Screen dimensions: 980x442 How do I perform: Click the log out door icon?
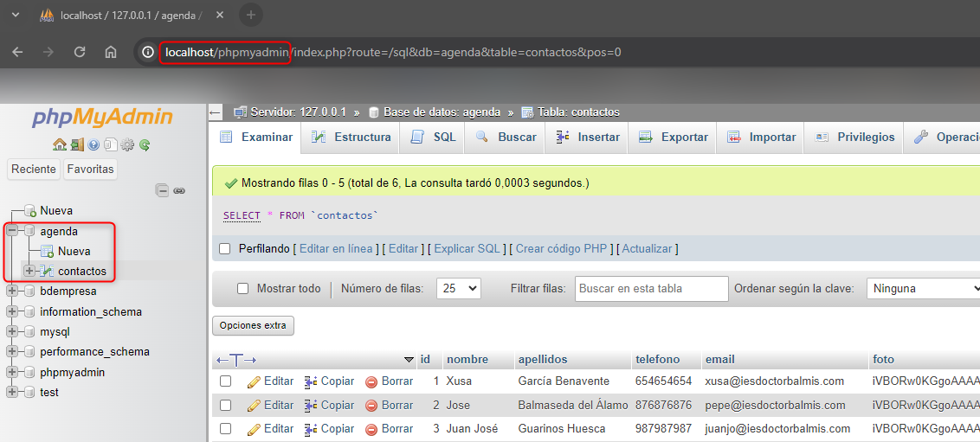click(77, 144)
